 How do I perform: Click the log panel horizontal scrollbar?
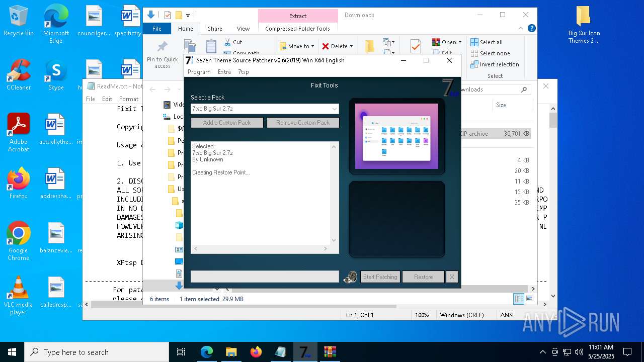pyautogui.click(x=261, y=249)
